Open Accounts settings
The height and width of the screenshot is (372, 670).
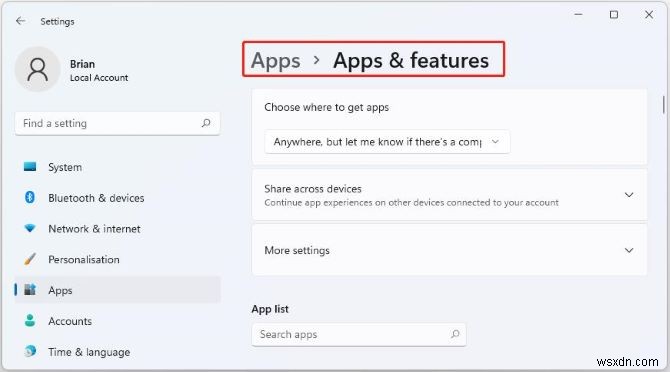118,321
